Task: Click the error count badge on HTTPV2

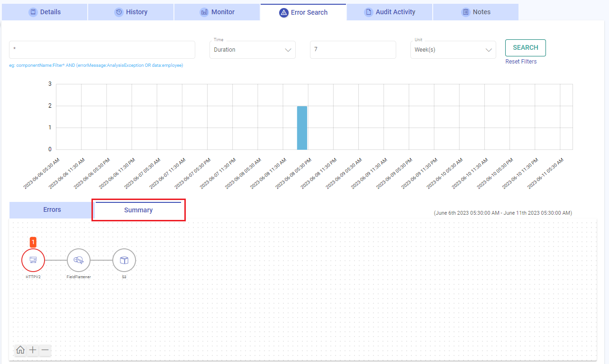Action: point(33,242)
